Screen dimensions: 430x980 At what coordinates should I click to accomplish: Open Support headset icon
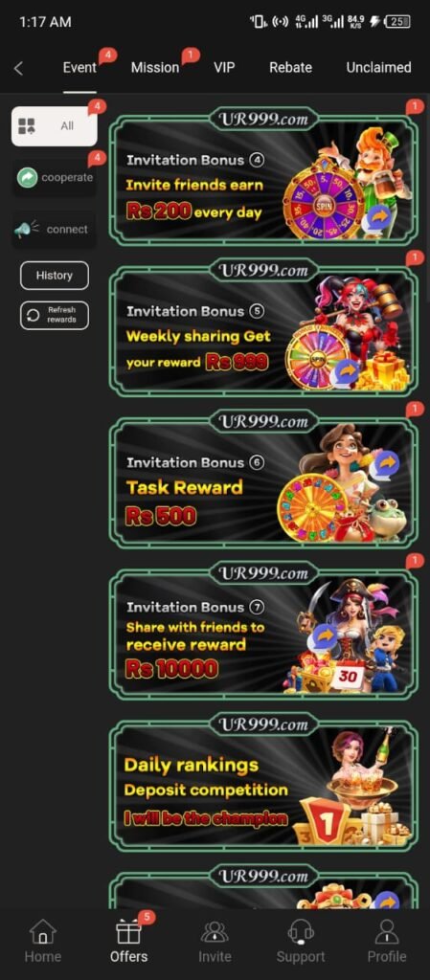301,931
